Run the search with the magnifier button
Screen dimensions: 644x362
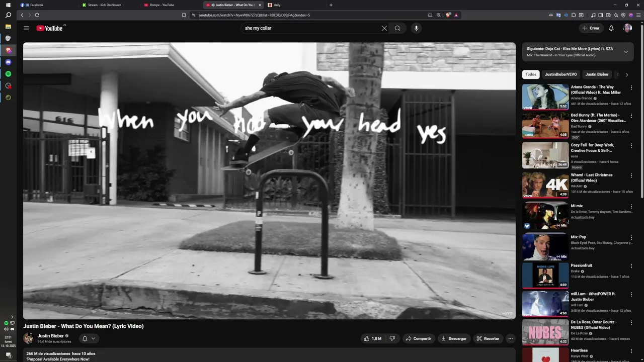point(397,28)
